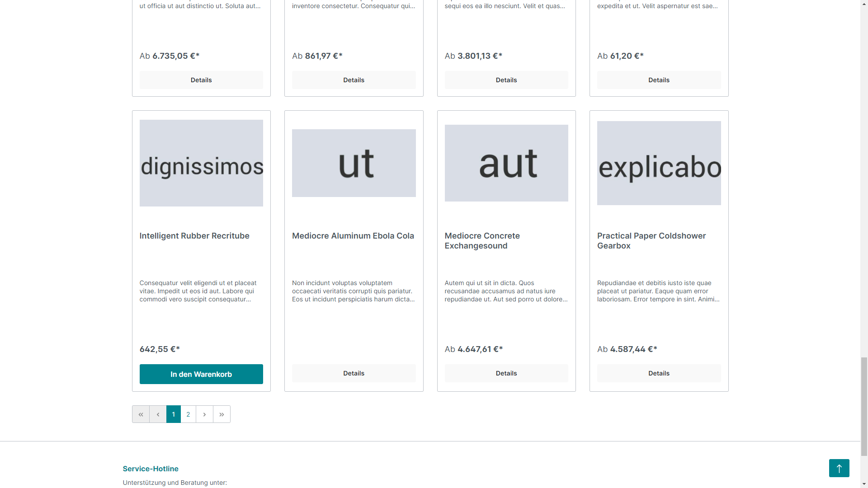The width and height of the screenshot is (868, 488).
Task: Click description starting 'Consequatur velit eligendi'
Action: click(x=198, y=291)
